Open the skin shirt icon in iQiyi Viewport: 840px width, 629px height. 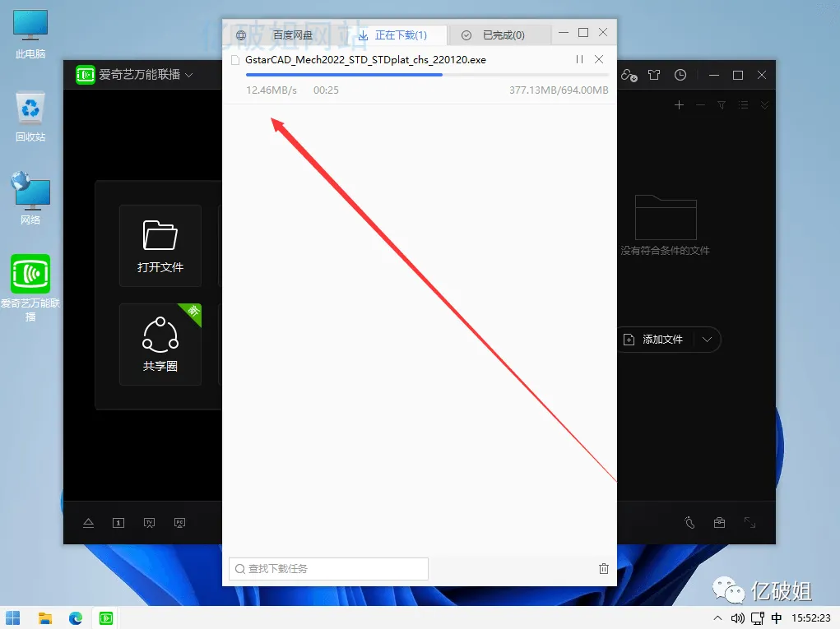tap(654, 75)
